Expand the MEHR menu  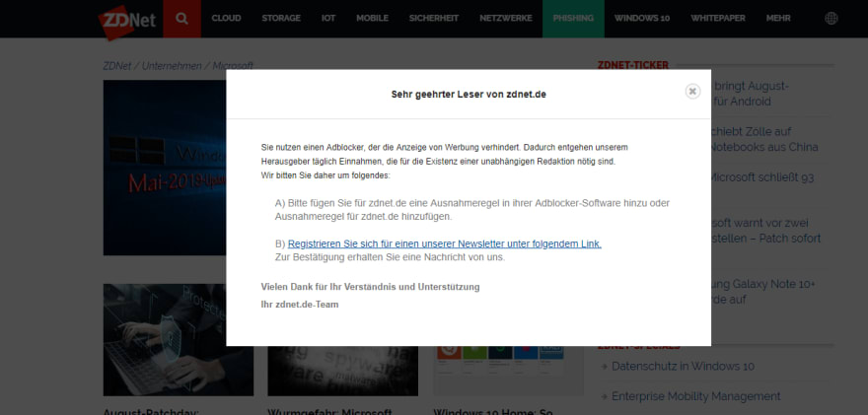tap(778, 19)
